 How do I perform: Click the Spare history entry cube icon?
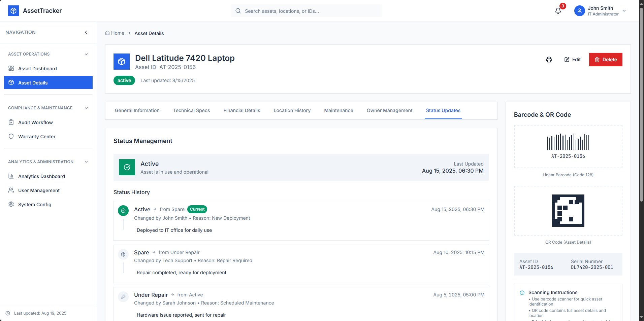[123, 254]
